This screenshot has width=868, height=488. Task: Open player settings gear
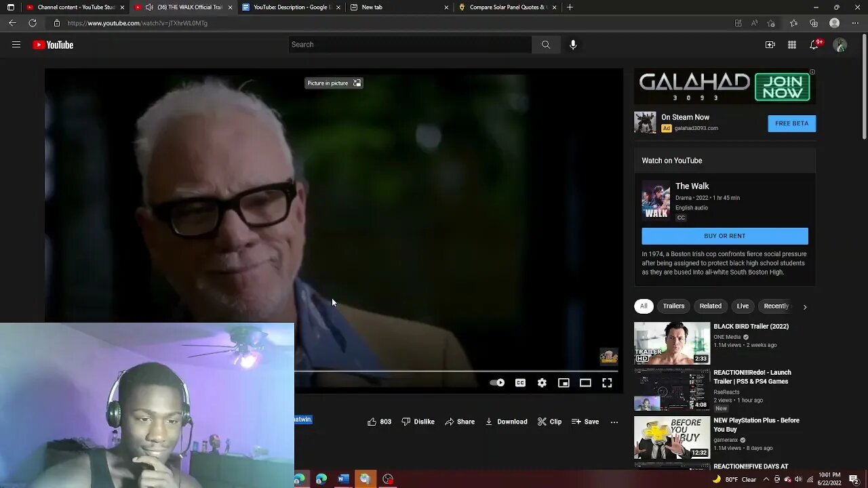(542, 383)
